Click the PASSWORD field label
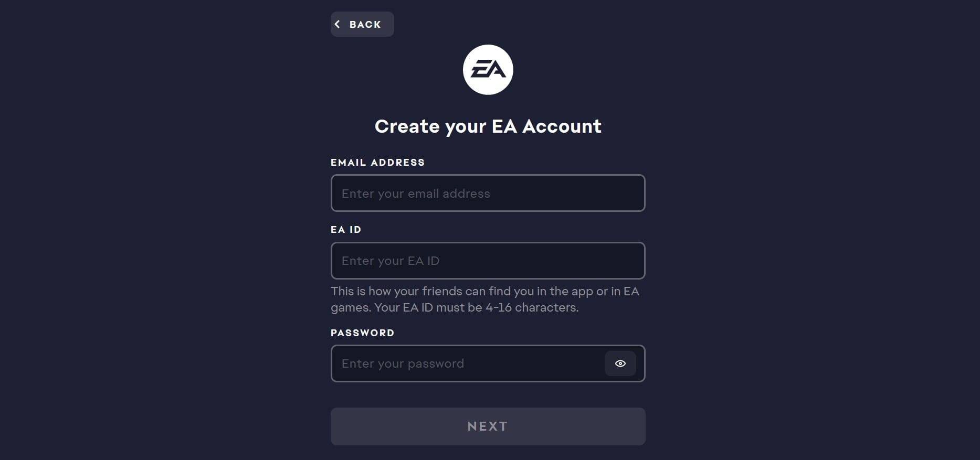 coord(362,333)
